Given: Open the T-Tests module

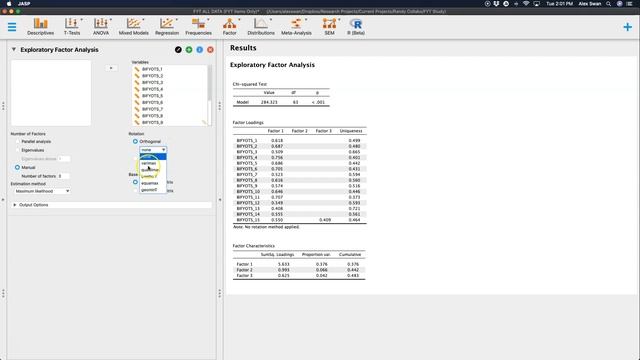Looking at the screenshot, I should point(72,27).
